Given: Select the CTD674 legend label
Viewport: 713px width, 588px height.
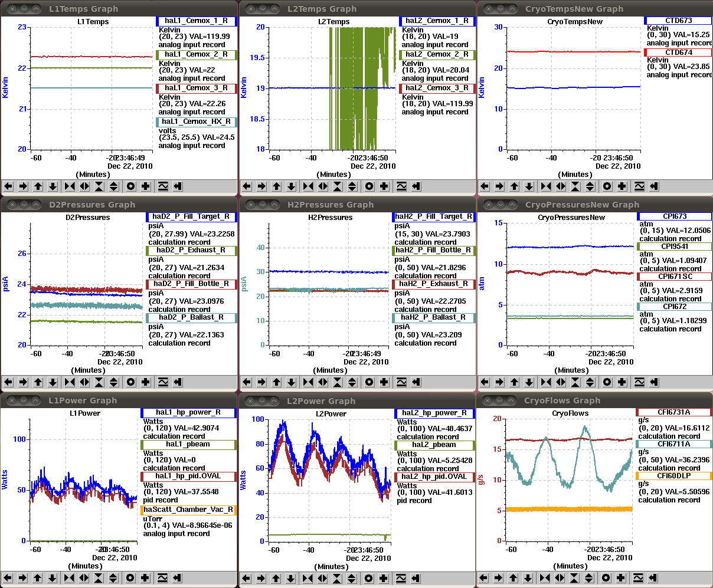Looking at the screenshot, I should pyautogui.click(x=679, y=52).
